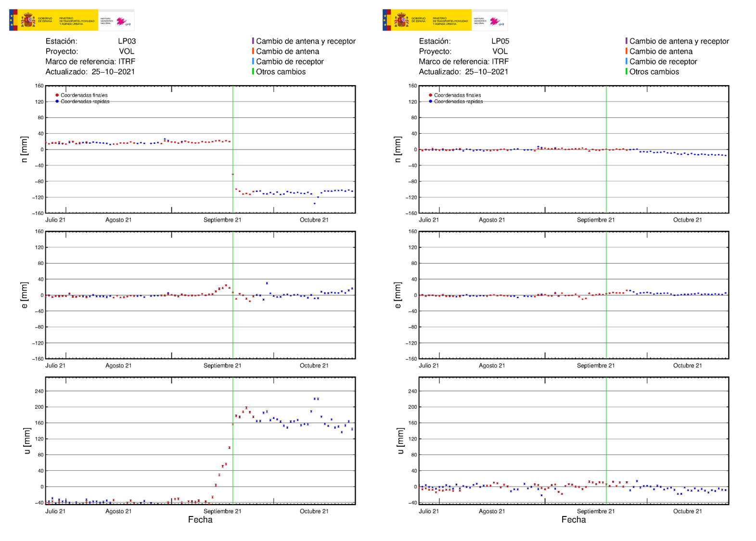Click 'Agosto 21' tick under LP03 e chart
Screen dimensions: 756x541
pyautogui.click(x=118, y=365)
